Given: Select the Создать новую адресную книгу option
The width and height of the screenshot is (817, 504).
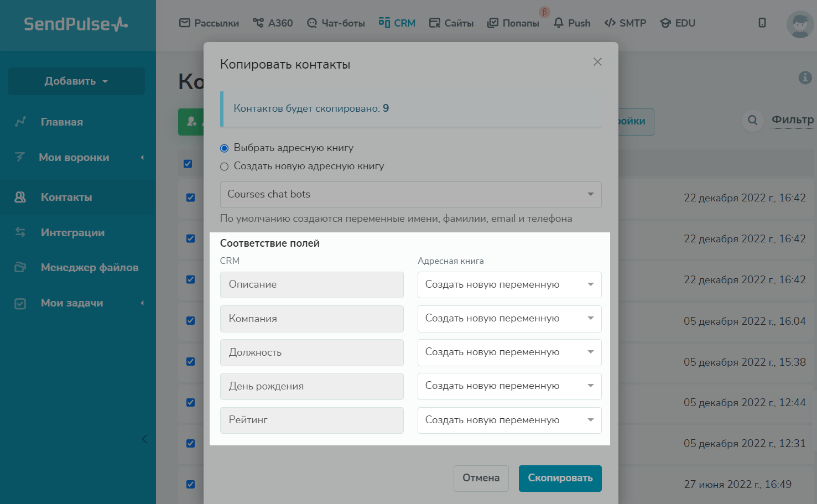Looking at the screenshot, I should pyautogui.click(x=224, y=167).
